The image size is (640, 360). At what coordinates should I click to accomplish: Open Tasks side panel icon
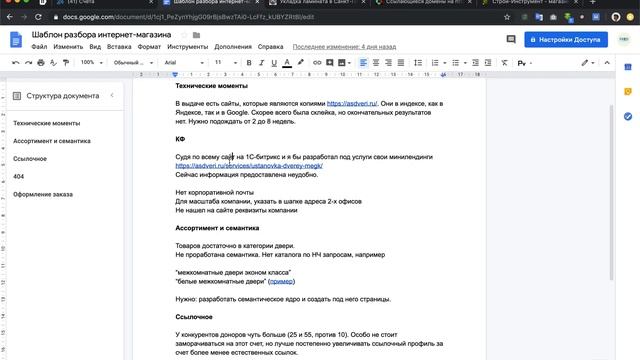tap(628, 117)
